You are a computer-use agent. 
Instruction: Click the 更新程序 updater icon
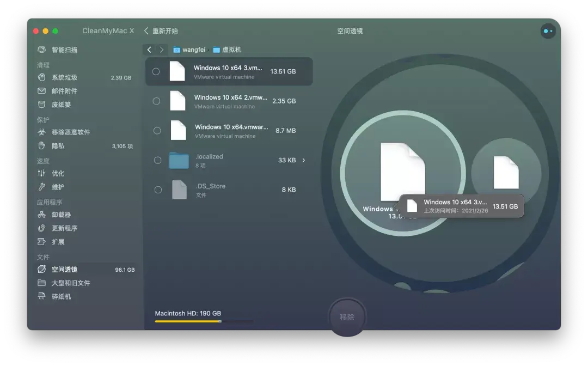(41, 228)
